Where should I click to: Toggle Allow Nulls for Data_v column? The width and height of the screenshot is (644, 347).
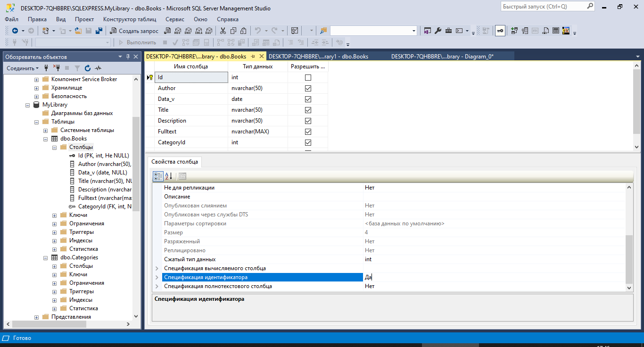tap(308, 99)
